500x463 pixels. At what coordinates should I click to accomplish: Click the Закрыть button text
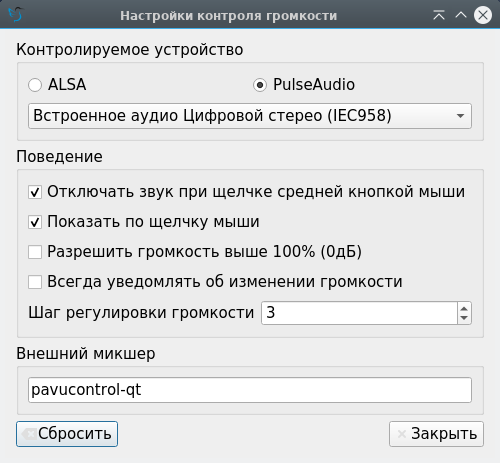coord(444,434)
